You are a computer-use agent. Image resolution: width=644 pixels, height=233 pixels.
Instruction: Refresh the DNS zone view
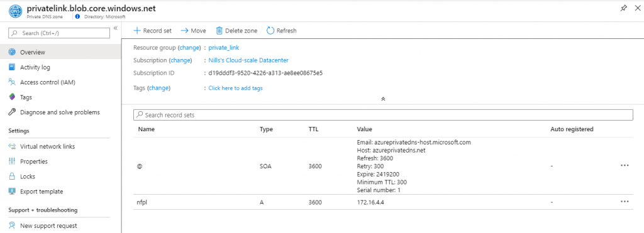point(281,30)
